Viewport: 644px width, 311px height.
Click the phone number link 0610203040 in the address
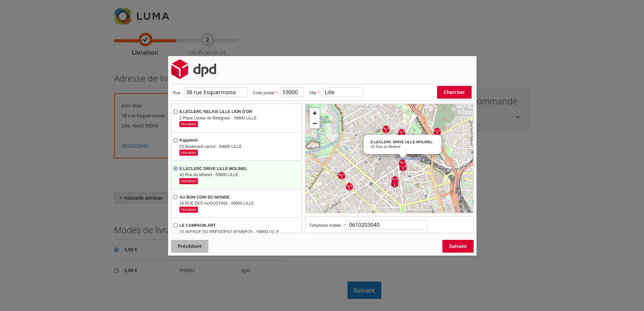(x=135, y=146)
